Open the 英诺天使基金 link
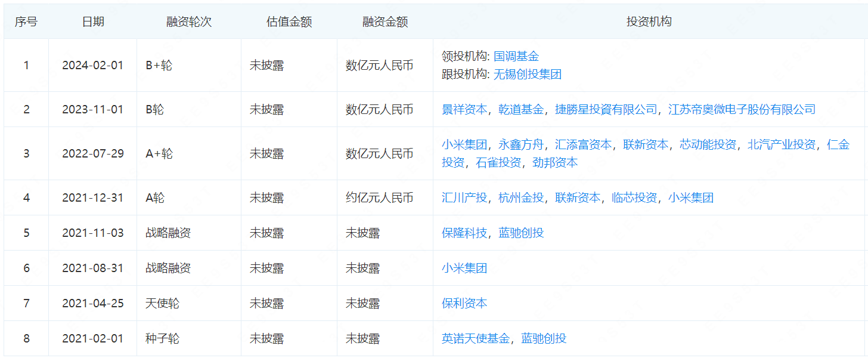 pyautogui.click(x=476, y=338)
